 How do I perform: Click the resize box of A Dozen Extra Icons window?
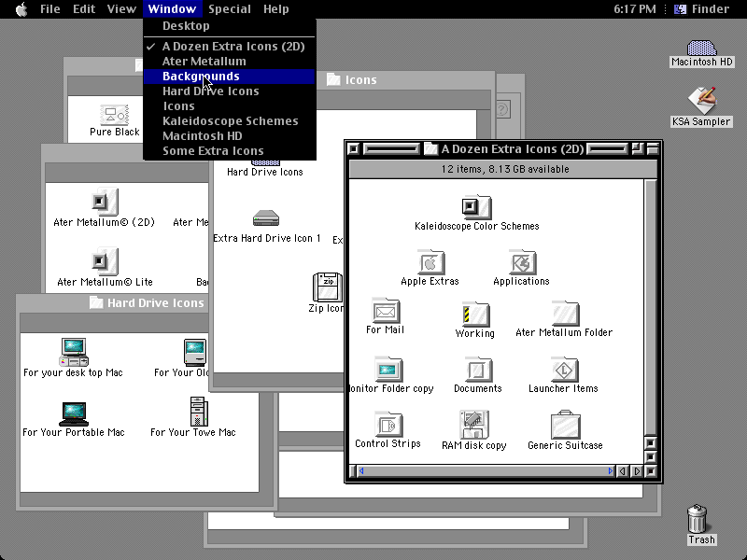[x=651, y=471]
